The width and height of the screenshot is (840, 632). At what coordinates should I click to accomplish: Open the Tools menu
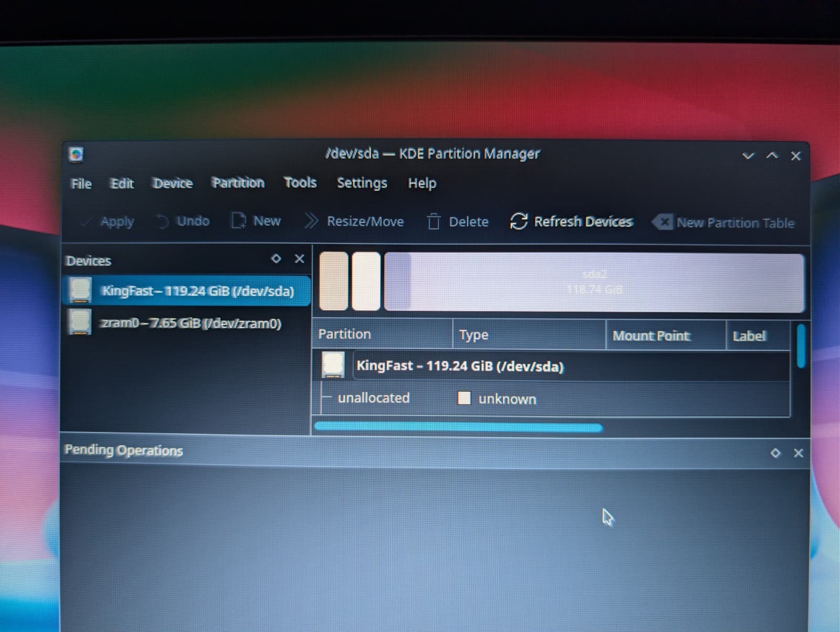[x=300, y=183]
